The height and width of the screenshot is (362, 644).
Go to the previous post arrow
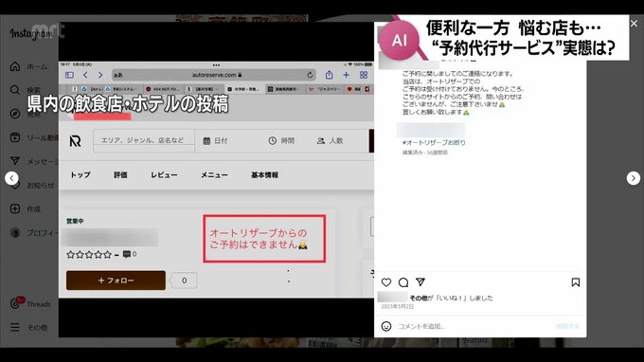point(11,178)
